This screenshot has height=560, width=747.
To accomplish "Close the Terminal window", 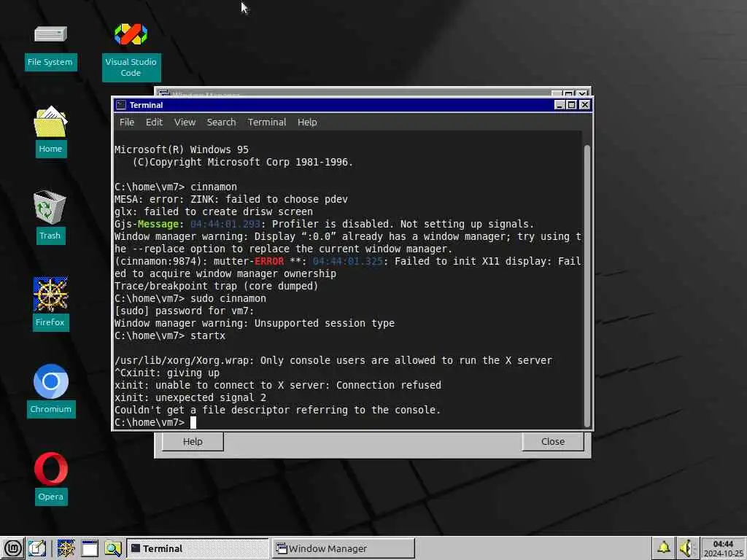I will tap(584, 105).
